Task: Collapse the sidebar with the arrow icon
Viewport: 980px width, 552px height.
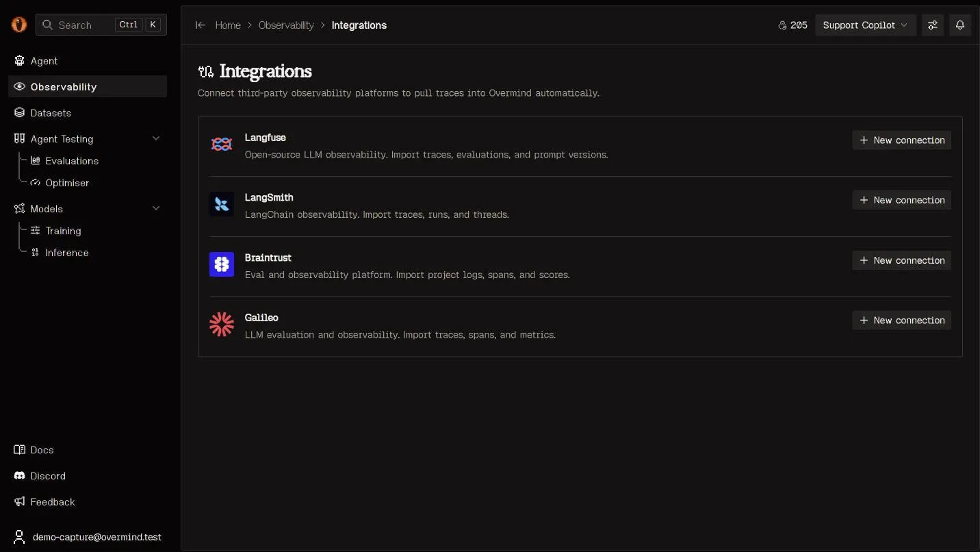Action: tap(201, 25)
